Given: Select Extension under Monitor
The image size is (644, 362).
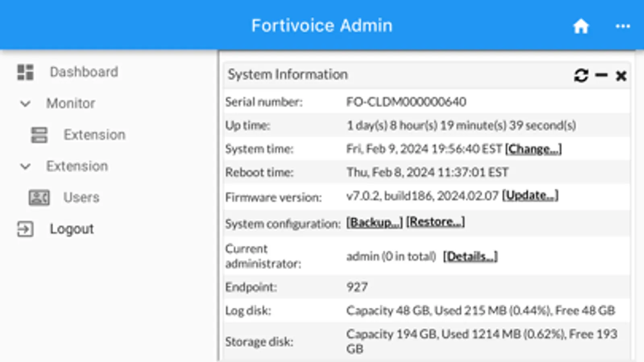Looking at the screenshot, I should [94, 135].
